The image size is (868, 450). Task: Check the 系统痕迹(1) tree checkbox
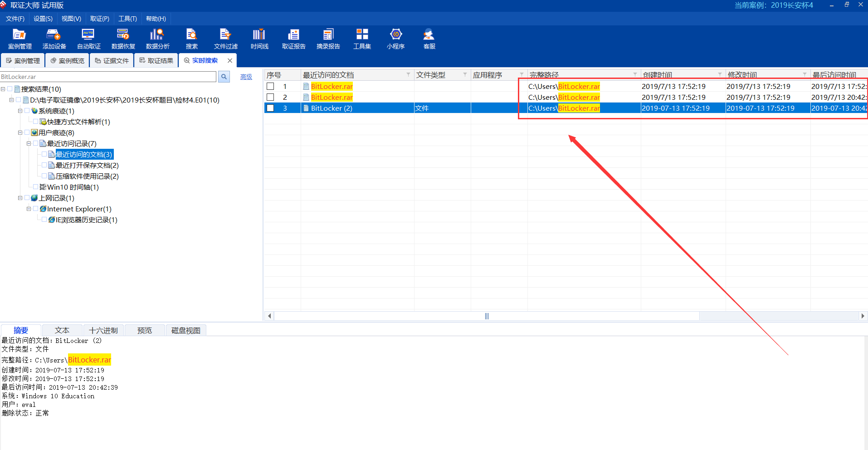(x=27, y=111)
